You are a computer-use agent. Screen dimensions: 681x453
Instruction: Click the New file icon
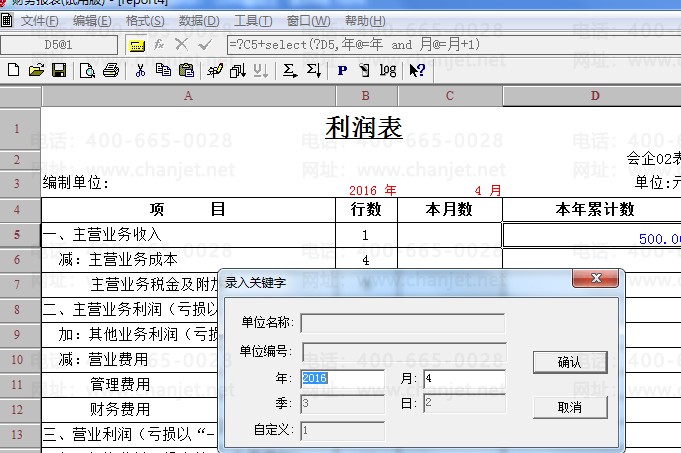tap(13, 70)
